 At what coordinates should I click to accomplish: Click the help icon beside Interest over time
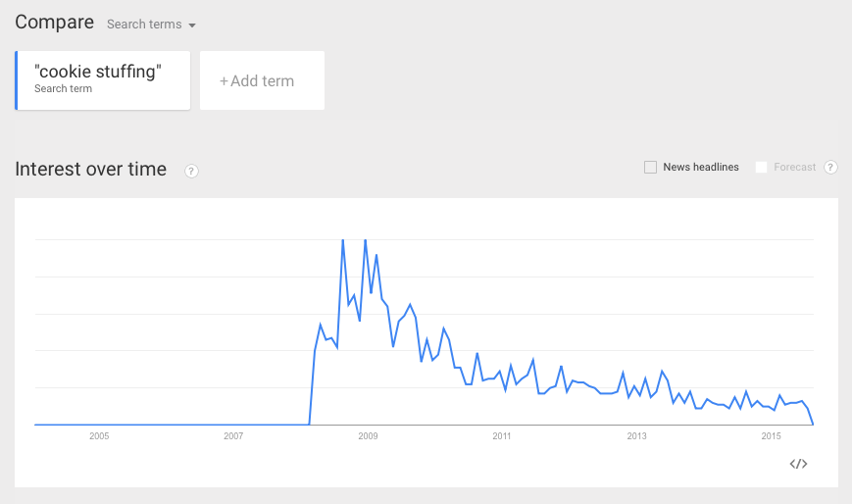(191, 172)
